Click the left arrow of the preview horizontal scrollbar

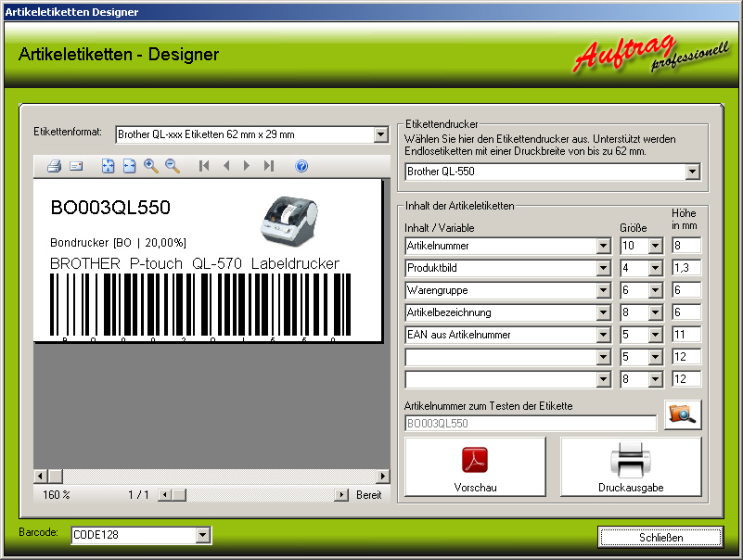[x=40, y=476]
